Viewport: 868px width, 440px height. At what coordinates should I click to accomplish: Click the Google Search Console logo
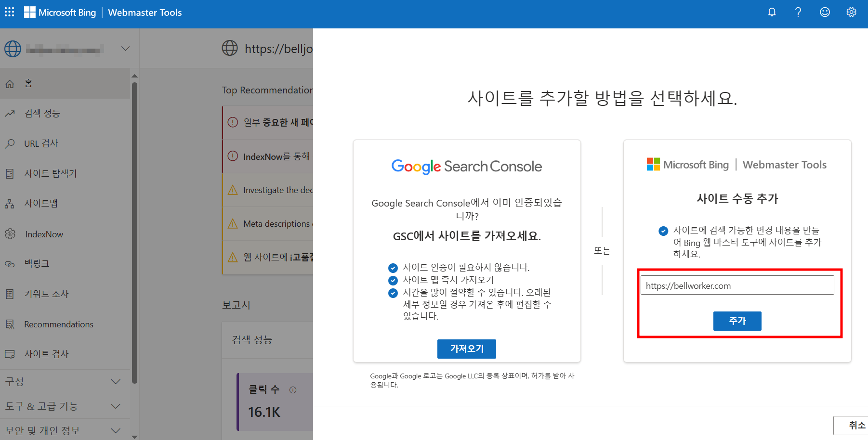[x=466, y=167]
